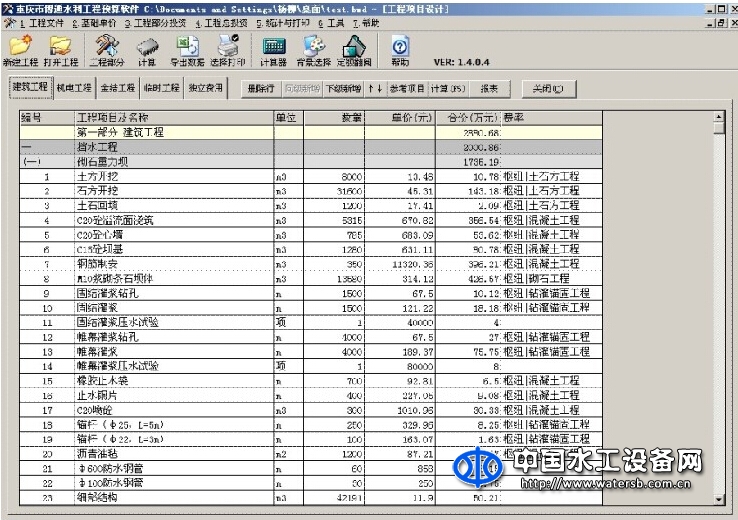Select the 固结灌浆钻孔 cell

(174, 294)
